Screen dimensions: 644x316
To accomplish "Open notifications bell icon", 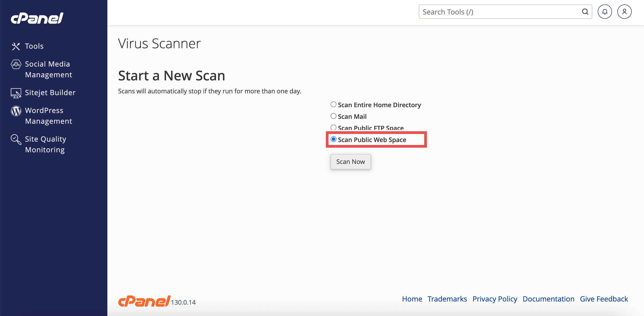I will coord(604,12).
